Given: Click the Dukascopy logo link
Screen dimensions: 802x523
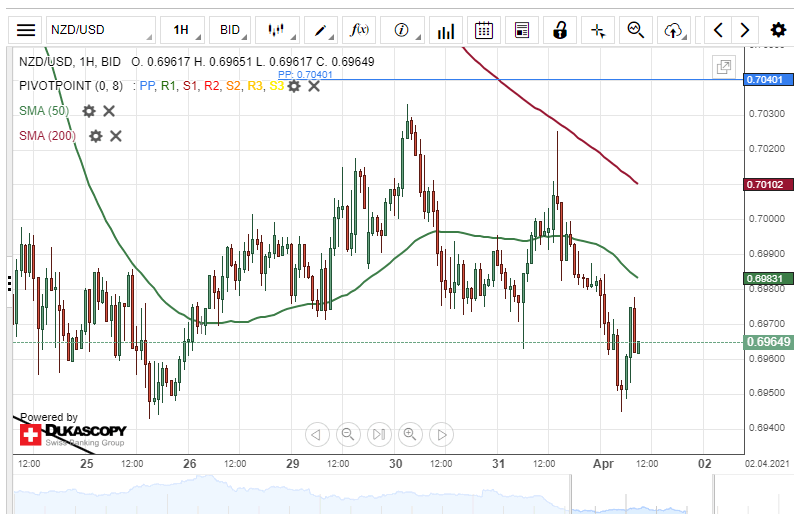Looking at the screenshot, I should [73, 434].
